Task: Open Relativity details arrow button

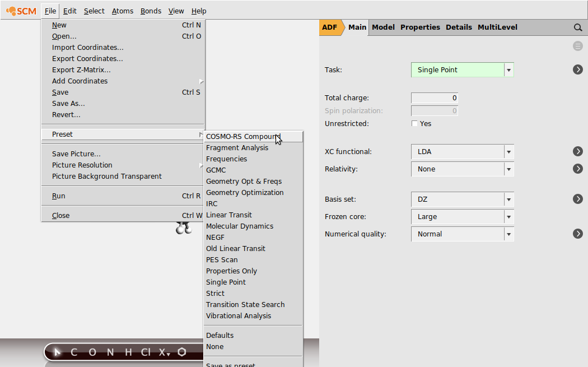Action: 578,169
